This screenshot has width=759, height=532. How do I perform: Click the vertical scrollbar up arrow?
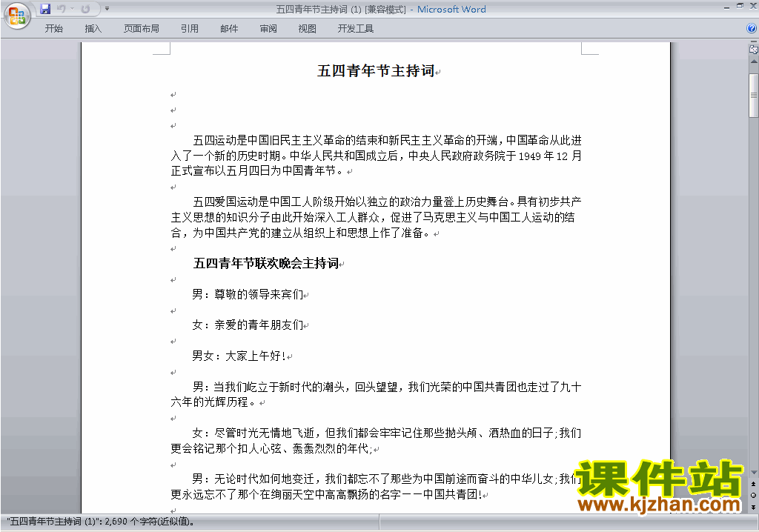pyautogui.click(x=754, y=62)
